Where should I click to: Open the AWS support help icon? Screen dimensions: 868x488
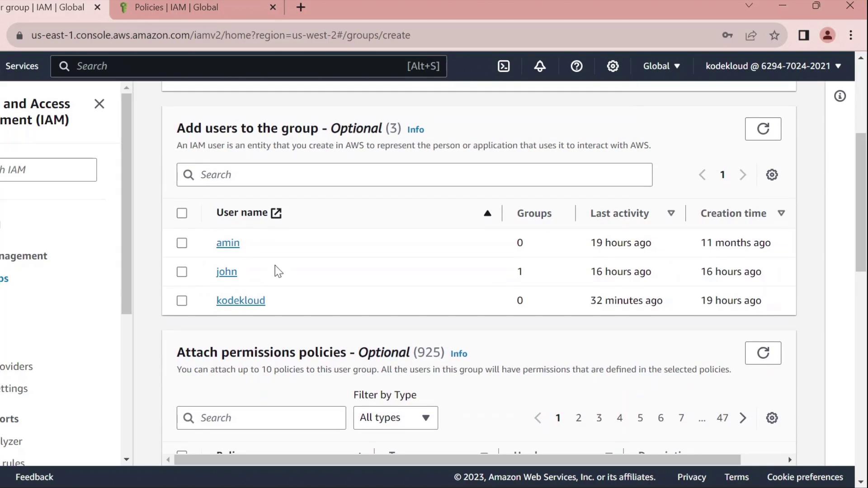click(576, 66)
